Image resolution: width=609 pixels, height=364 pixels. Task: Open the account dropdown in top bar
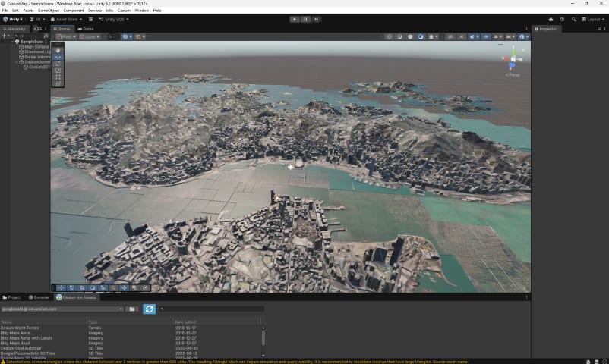click(37, 20)
